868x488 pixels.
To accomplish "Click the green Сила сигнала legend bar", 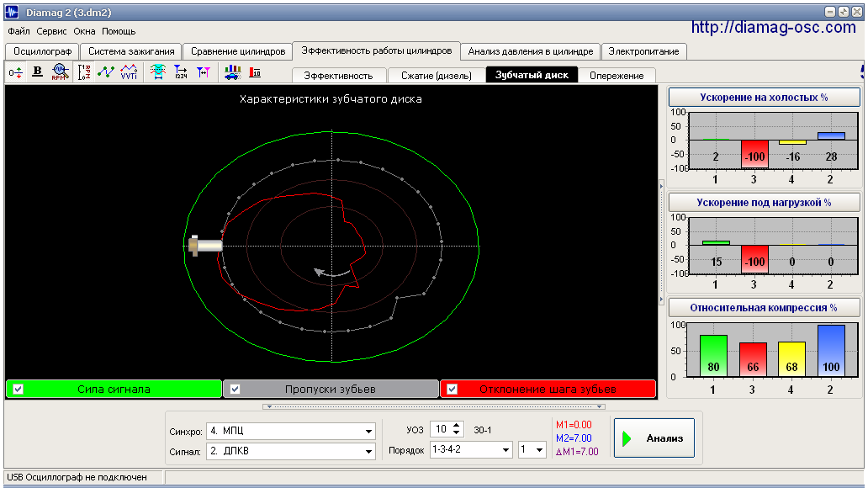I will [x=114, y=389].
